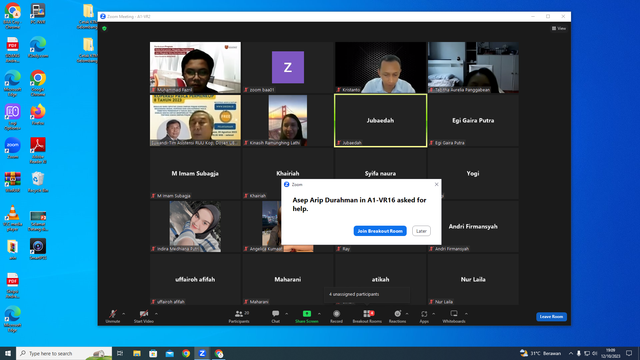Show hidden system tray icons
The height and width of the screenshot is (360, 640).
(571, 353)
